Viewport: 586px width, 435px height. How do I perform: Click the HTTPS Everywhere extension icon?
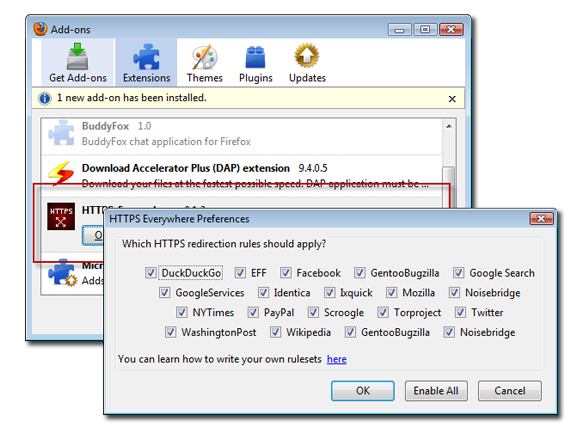tap(61, 216)
